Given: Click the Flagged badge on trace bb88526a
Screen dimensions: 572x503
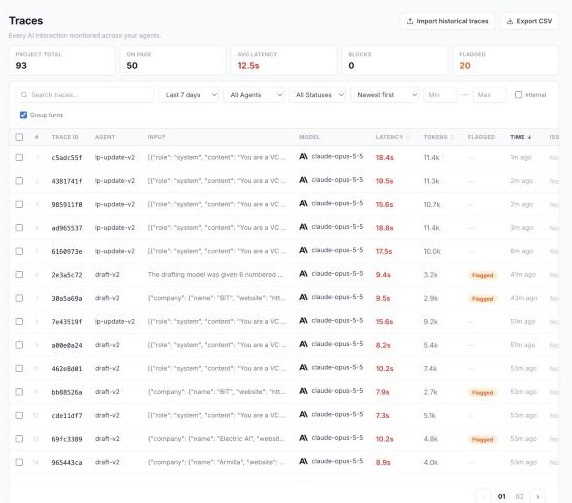Looking at the screenshot, I should pos(482,392).
